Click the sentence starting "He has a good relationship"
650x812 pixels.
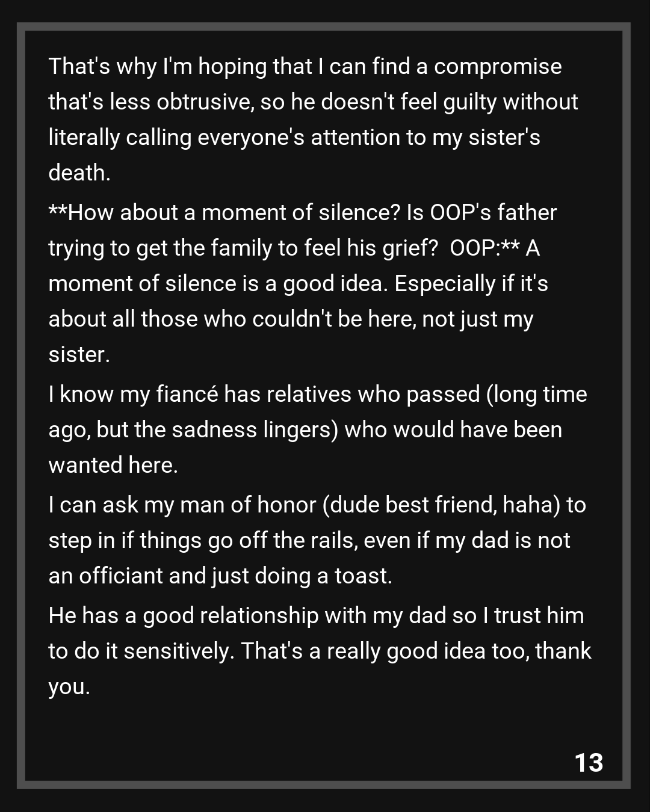click(316, 616)
